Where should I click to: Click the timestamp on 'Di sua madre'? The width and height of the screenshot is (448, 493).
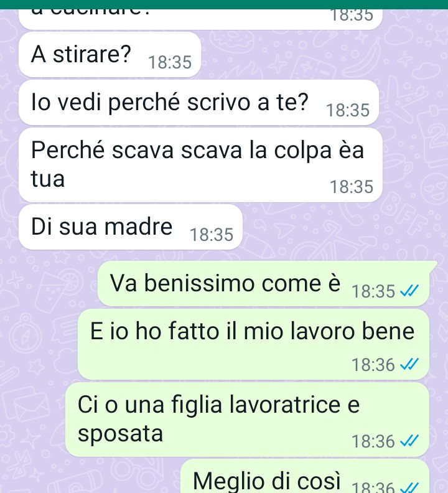point(212,235)
